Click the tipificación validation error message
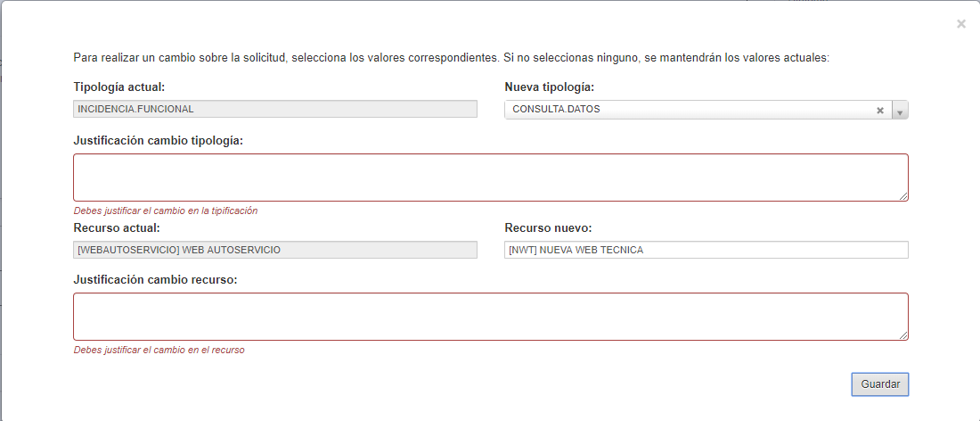The image size is (980, 421). [166, 210]
